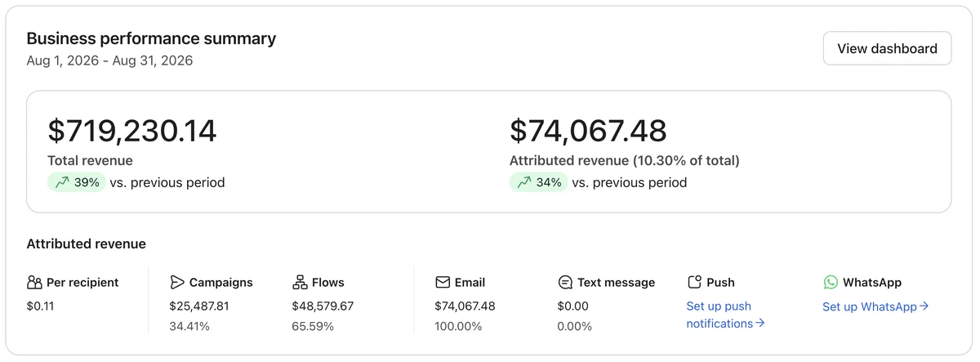The image size is (980, 362).
Task: Click the Text message bubble icon
Action: coord(565,282)
